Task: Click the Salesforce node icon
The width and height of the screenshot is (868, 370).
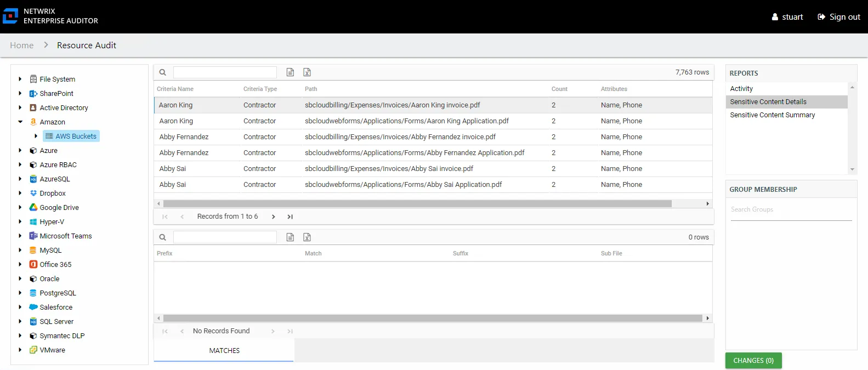Action: (33, 307)
